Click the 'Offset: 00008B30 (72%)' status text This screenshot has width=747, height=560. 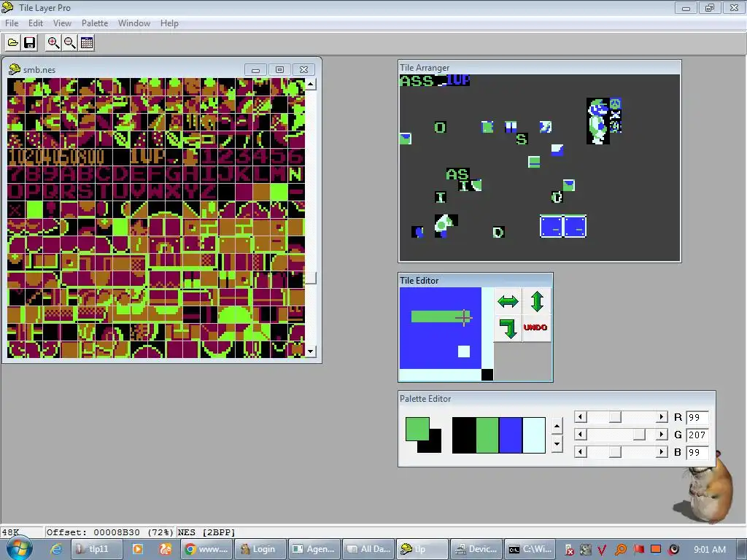coord(110,532)
